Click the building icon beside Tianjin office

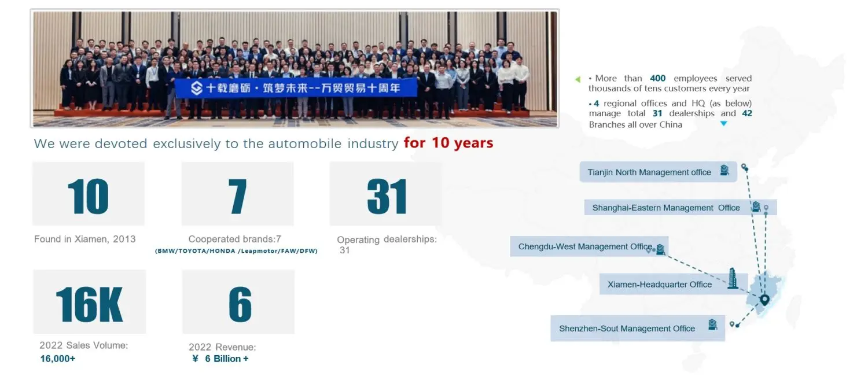point(724,170)
